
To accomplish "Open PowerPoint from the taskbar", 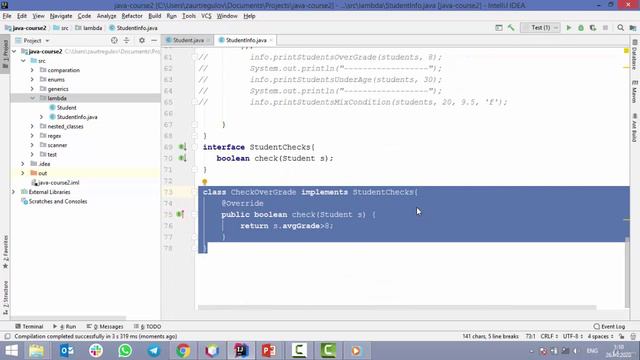I will 269,351.
